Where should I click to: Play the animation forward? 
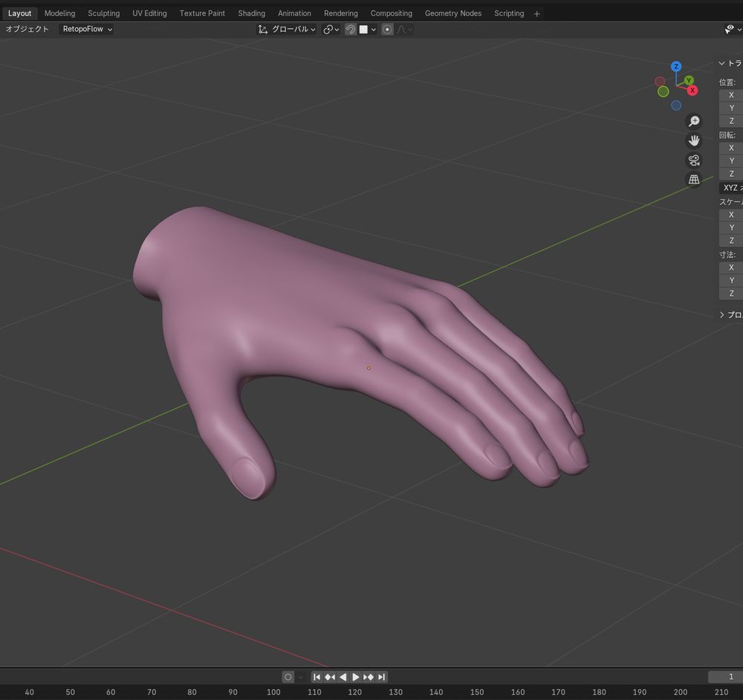pos(355,677)
